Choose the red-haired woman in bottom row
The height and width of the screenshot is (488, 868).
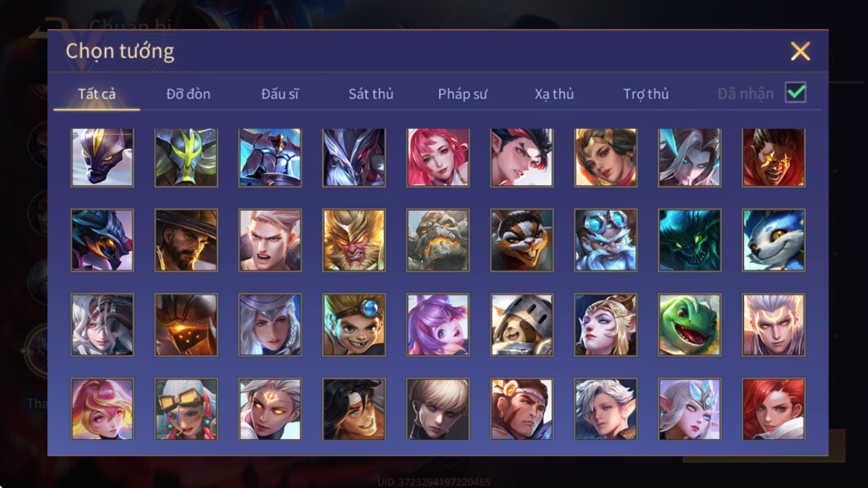[x=773, y=409]
